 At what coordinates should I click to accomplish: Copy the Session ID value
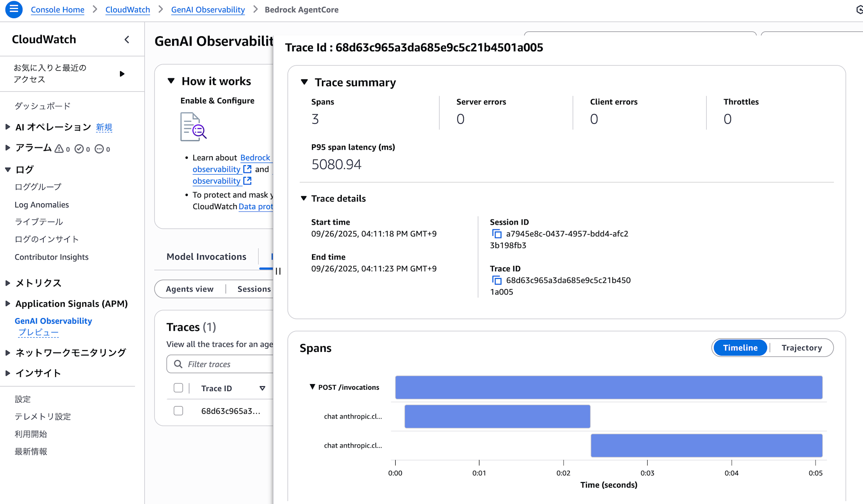497,234
